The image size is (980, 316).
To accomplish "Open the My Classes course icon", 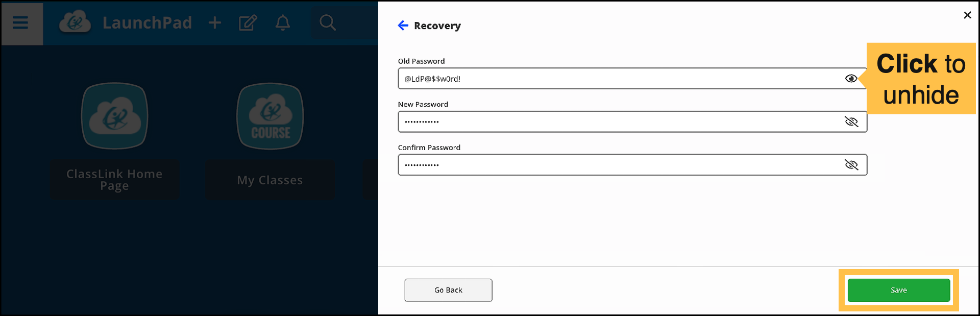I will click(270, 116).
